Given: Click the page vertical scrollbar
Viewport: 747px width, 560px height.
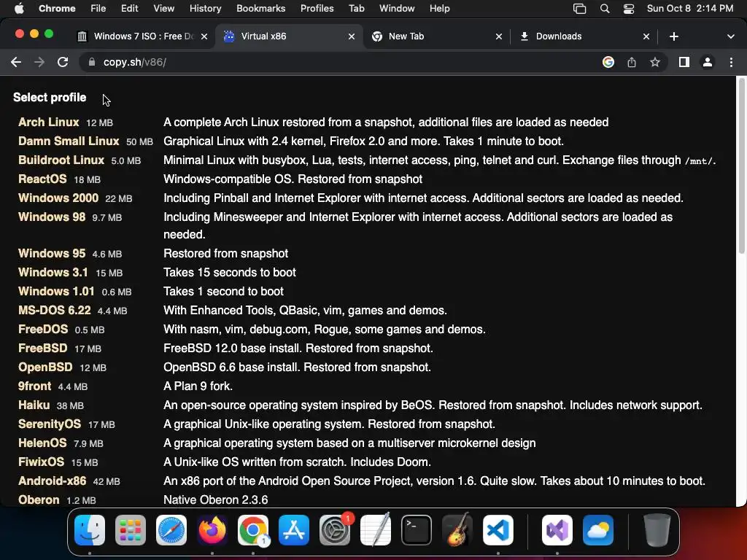Looking at the screenshot, I should coord(741,167).
